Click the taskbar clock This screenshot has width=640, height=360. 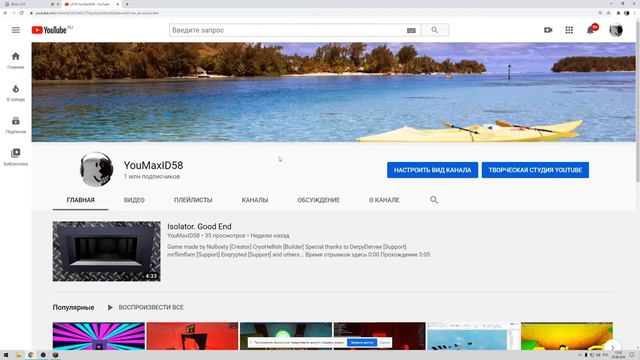tap(618, 355)
